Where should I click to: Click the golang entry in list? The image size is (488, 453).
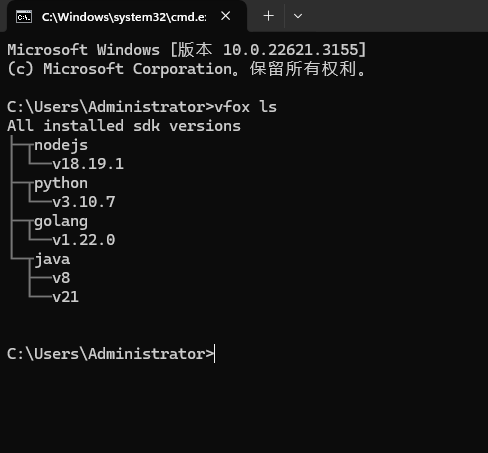[61, 221]
